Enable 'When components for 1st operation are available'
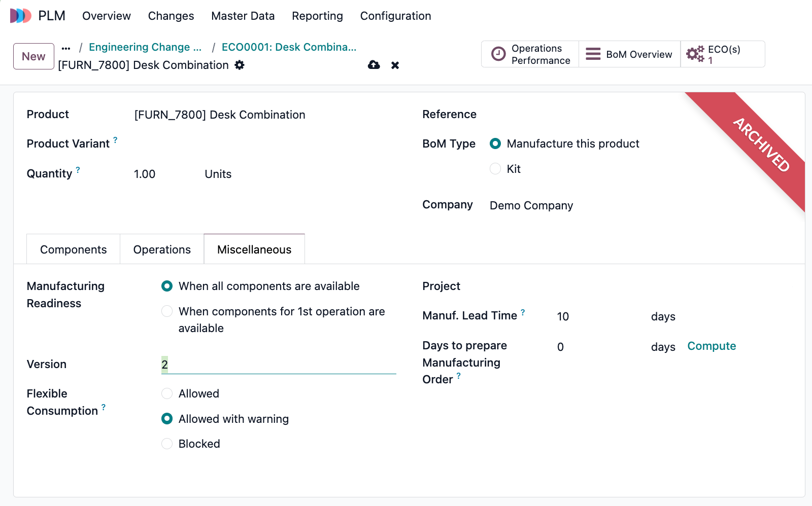Image resolution: width=812 pixels, height=506 pixels. pyautogui.click(x=166, y=311)
